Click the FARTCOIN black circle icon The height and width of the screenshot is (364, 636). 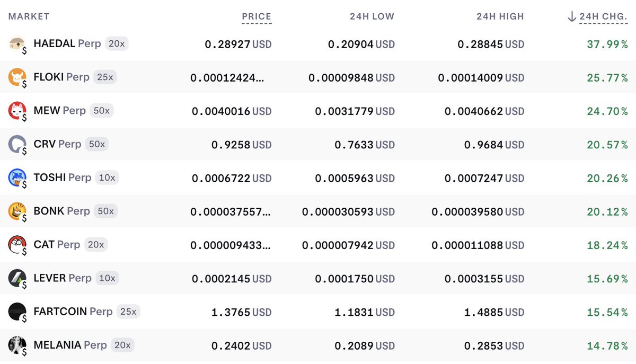(17, 312)
